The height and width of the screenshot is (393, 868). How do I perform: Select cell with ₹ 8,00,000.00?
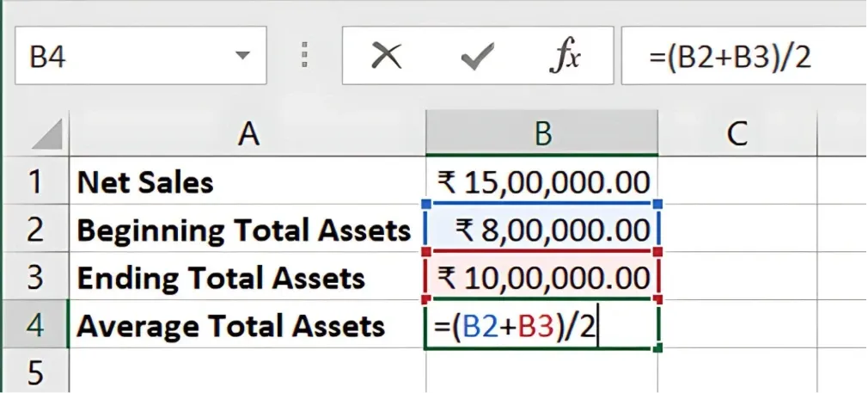[542, 230]
